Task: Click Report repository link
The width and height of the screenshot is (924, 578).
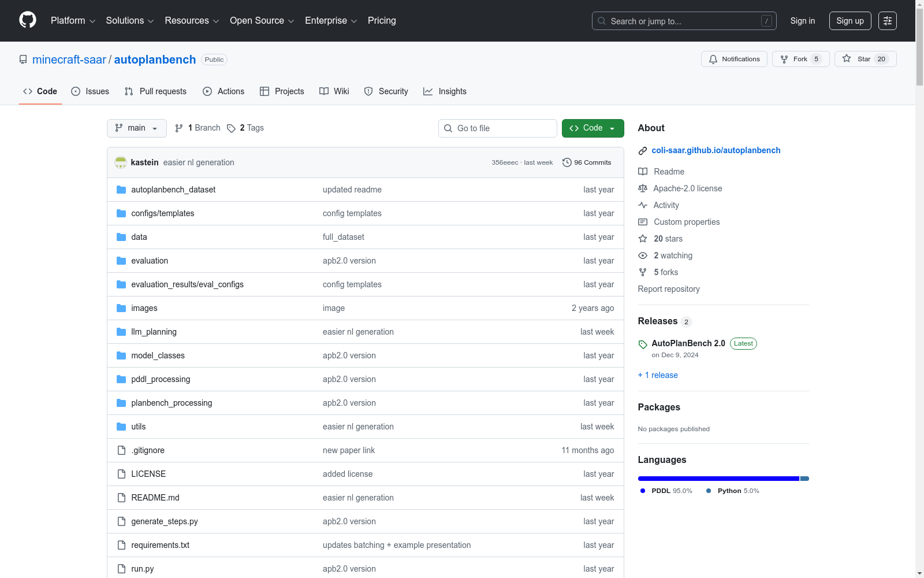Action: pos(669,289)
